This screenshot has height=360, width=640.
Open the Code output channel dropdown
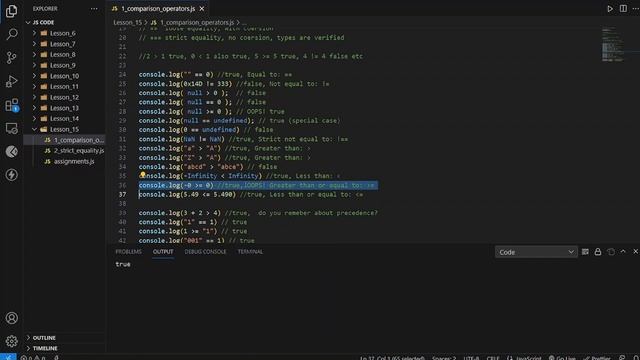[x=536, y=252]
